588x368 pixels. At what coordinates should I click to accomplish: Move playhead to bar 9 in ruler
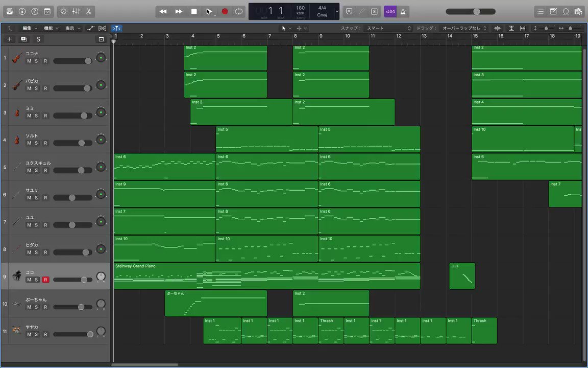click(x=321, y=36)
